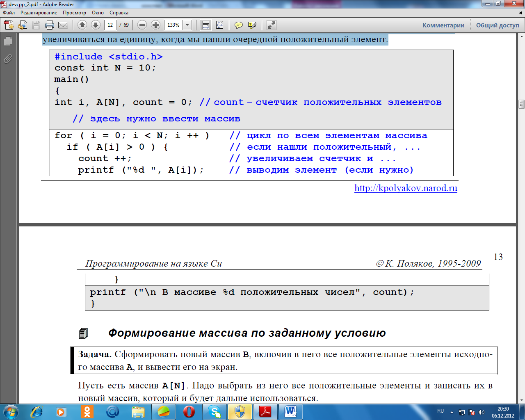
Task: Follow the kpolyakov.narod.ru hyperlink
Action: pyautogui.click(x=406, y=188)
